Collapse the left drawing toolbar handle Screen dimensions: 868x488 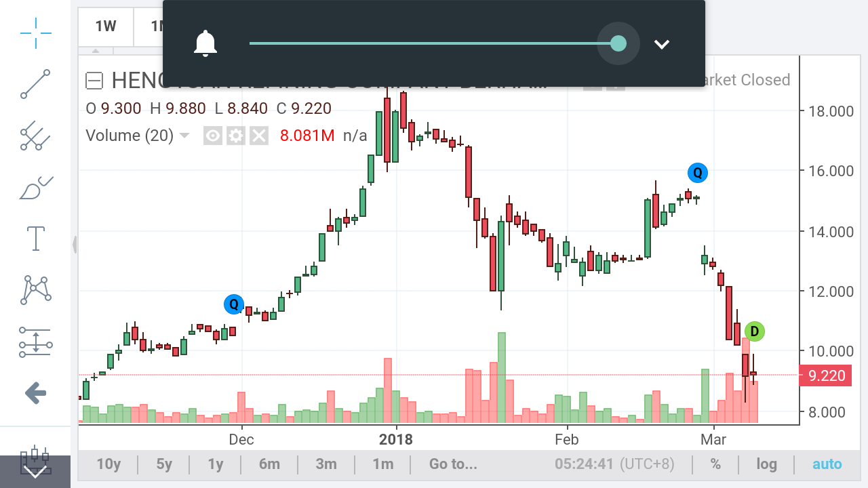click(x=75, y=245)
